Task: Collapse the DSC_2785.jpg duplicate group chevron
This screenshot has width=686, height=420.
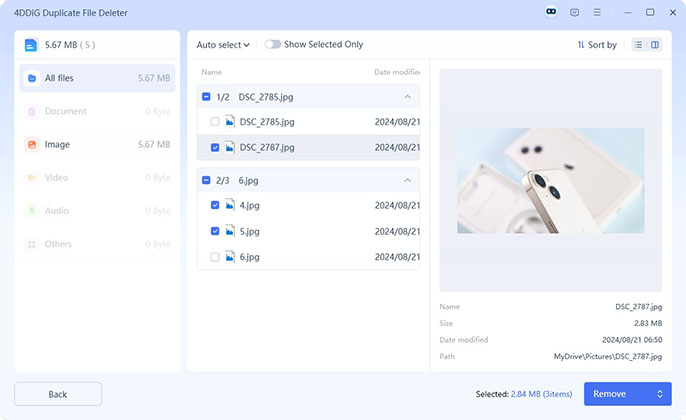Action: [407, 97]
